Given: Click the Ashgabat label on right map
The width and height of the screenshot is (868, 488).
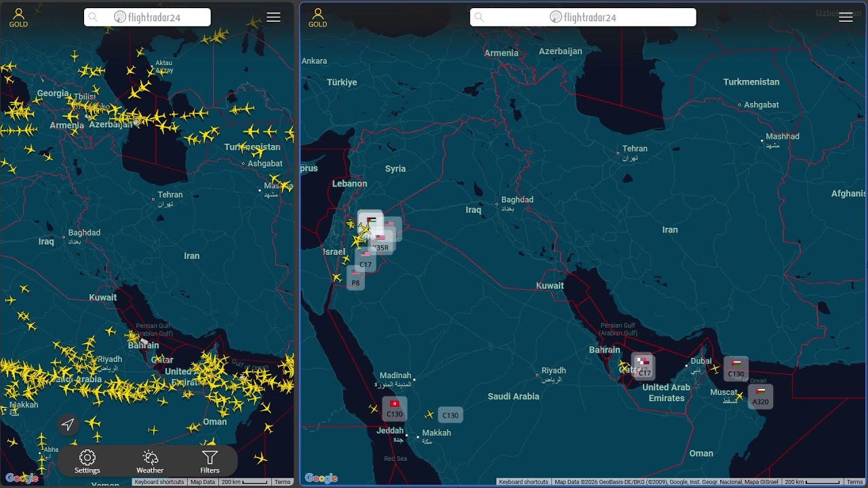Looking at the screenshot, I should click(762, 104).
